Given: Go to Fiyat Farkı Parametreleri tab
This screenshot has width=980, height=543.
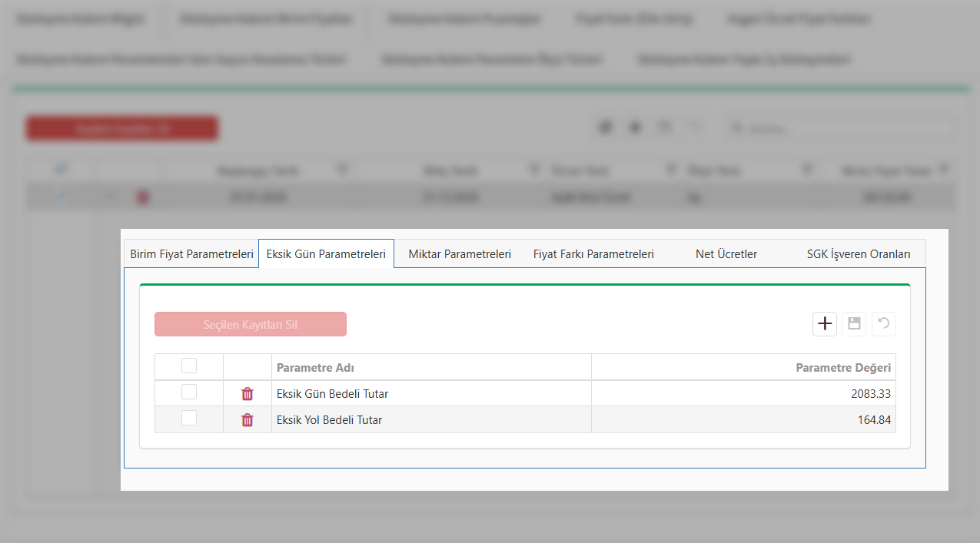Looking at the screenshot, I should click(593, 254).
